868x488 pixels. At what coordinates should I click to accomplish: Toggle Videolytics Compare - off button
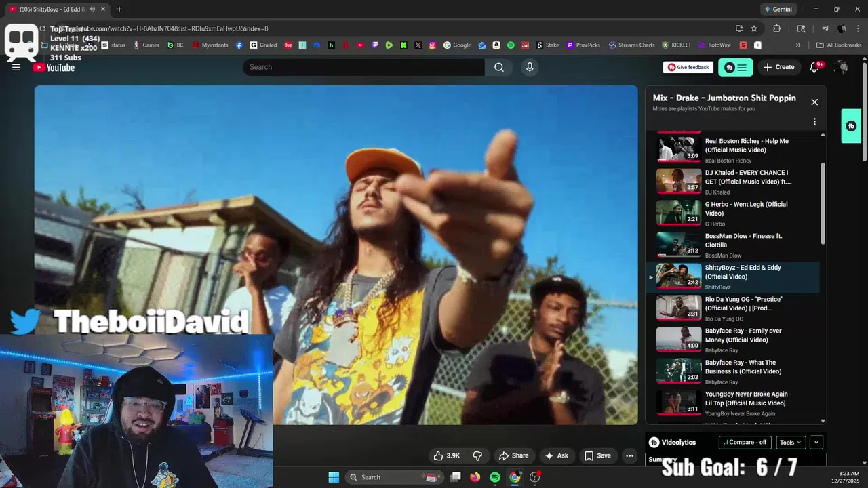pyautogui.click(x=745, y=443)
